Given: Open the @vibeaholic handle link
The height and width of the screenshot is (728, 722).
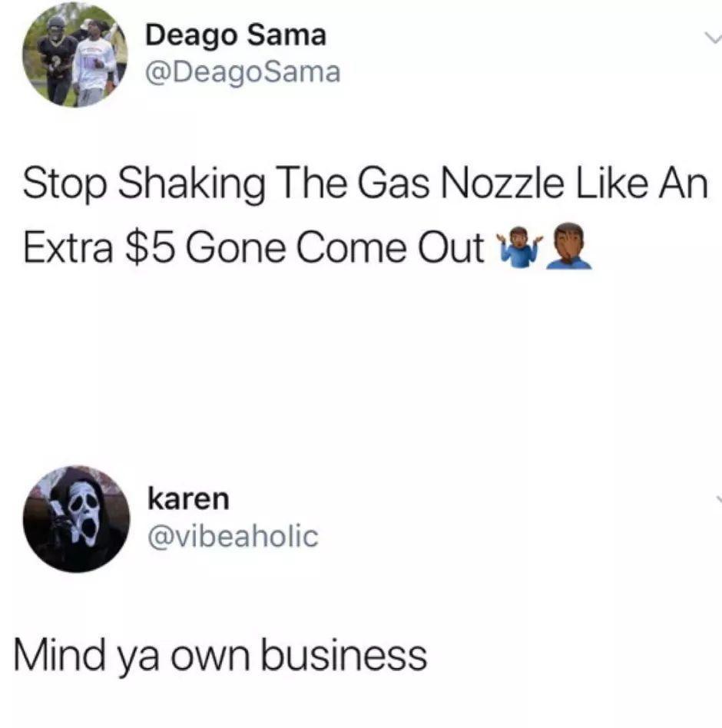Looking at the screenshot, I should click(x=233, y=537).
